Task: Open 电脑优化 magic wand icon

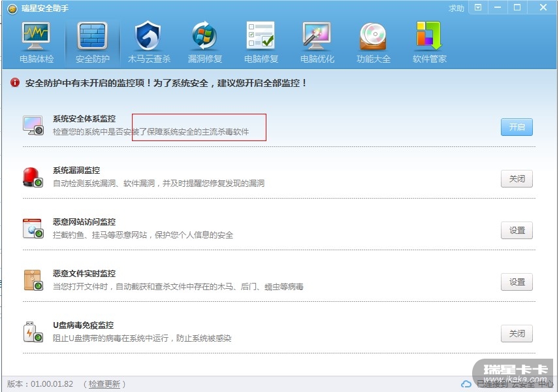Action: pyautogui.click(x=317, y=36)
